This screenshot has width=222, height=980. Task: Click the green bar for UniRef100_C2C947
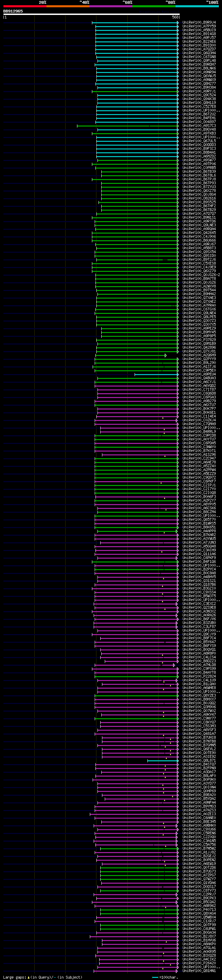pos(137,459)
